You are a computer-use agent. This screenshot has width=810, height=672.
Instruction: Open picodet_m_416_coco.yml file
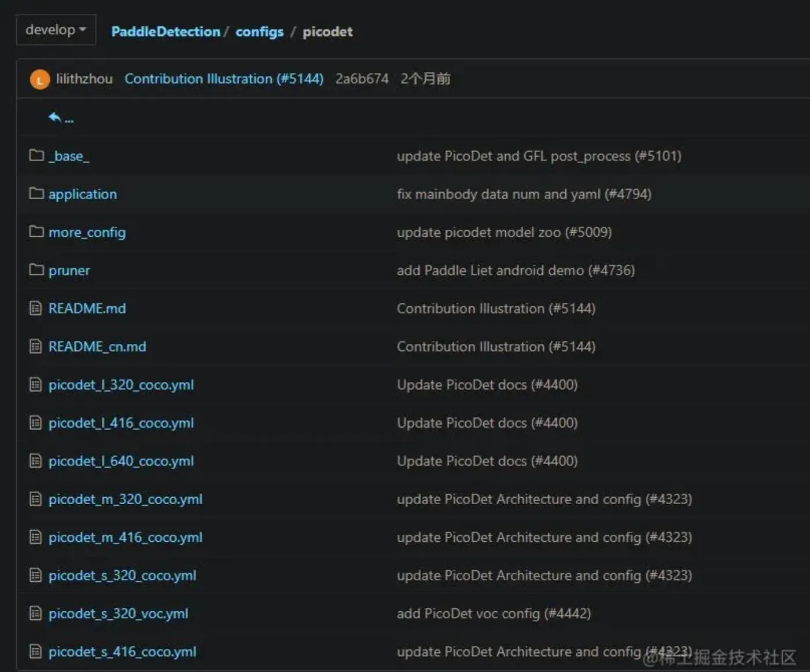(x=126, y=538)
